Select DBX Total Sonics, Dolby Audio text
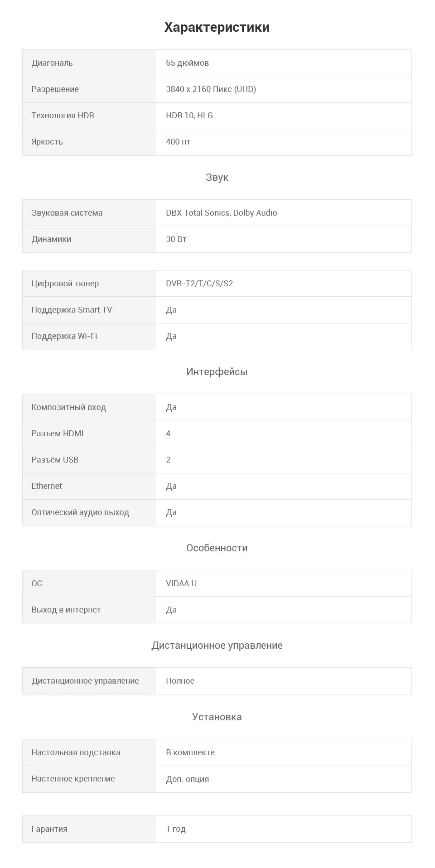 point(222,213)
